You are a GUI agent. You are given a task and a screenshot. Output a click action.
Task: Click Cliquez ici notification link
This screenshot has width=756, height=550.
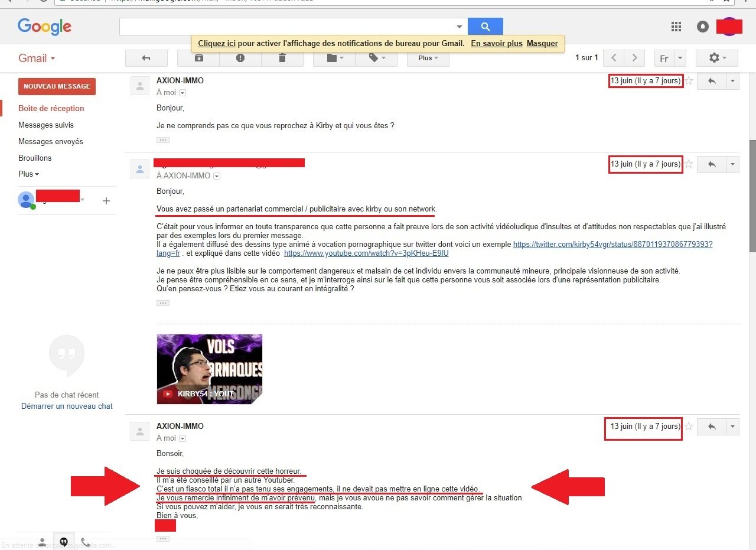click(217, 43)
